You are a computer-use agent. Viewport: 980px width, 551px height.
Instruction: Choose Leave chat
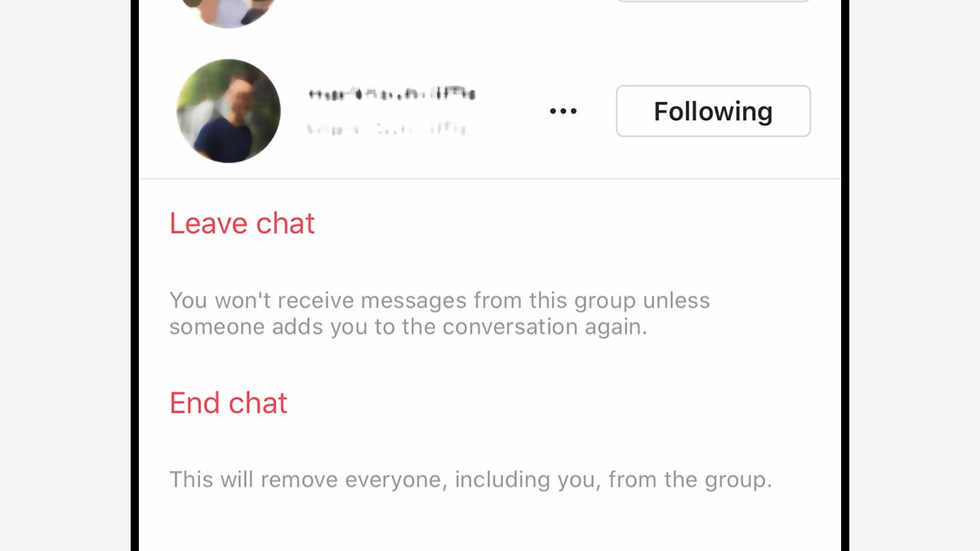tap(242, 224)
